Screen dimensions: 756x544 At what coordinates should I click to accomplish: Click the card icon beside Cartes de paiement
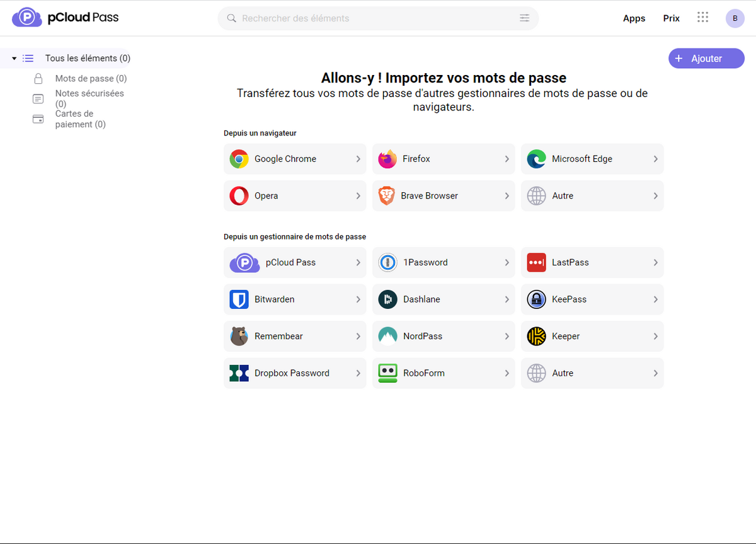click(38, 119)
